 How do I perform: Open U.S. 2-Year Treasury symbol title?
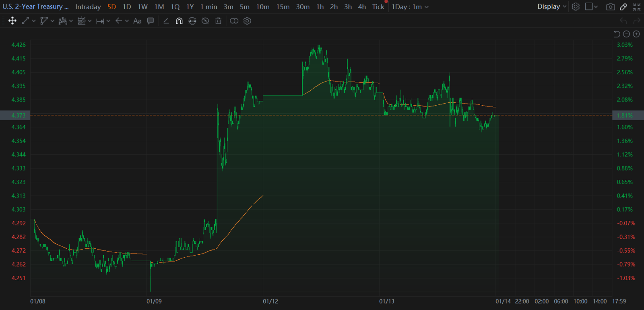35,6
